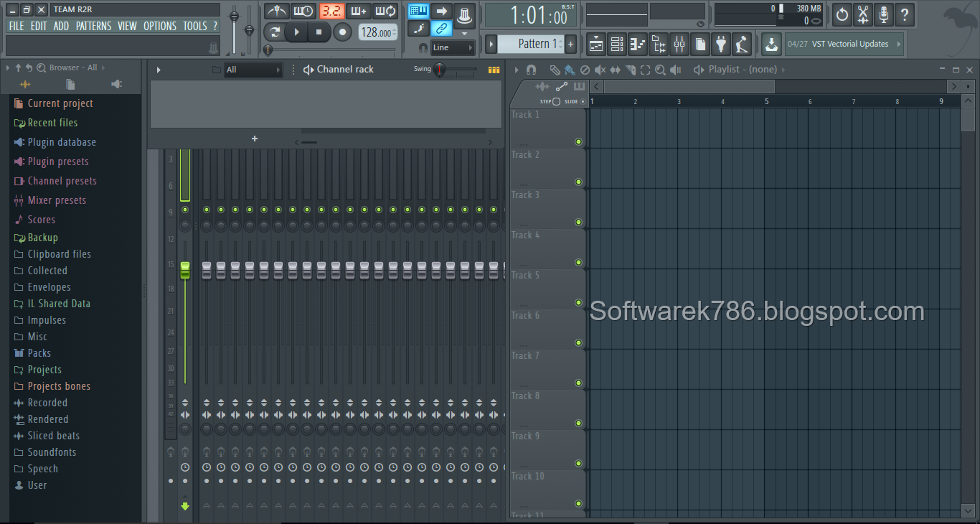980x524 pixels.
Task: Open the online content download icon
Action: coord(771,45)
